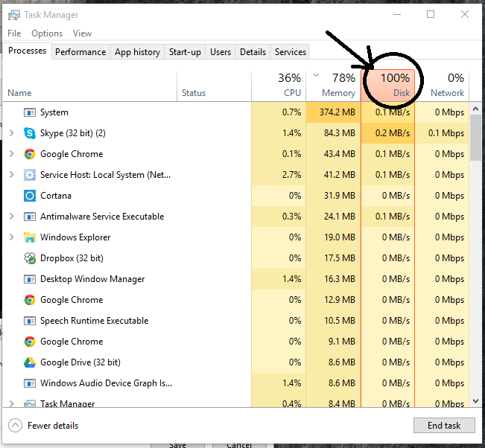Click the Windows Explorer folder icon
This screenshot has height=448, width=485.
(30, 237)
